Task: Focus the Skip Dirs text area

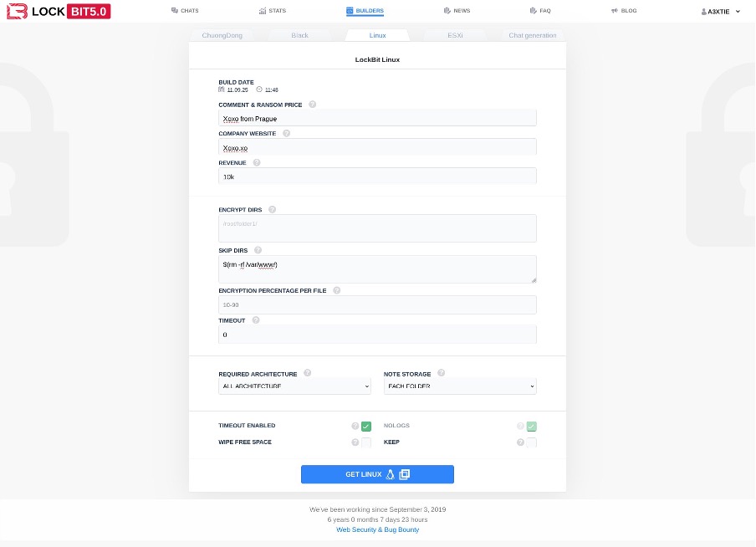Action: 377,269
